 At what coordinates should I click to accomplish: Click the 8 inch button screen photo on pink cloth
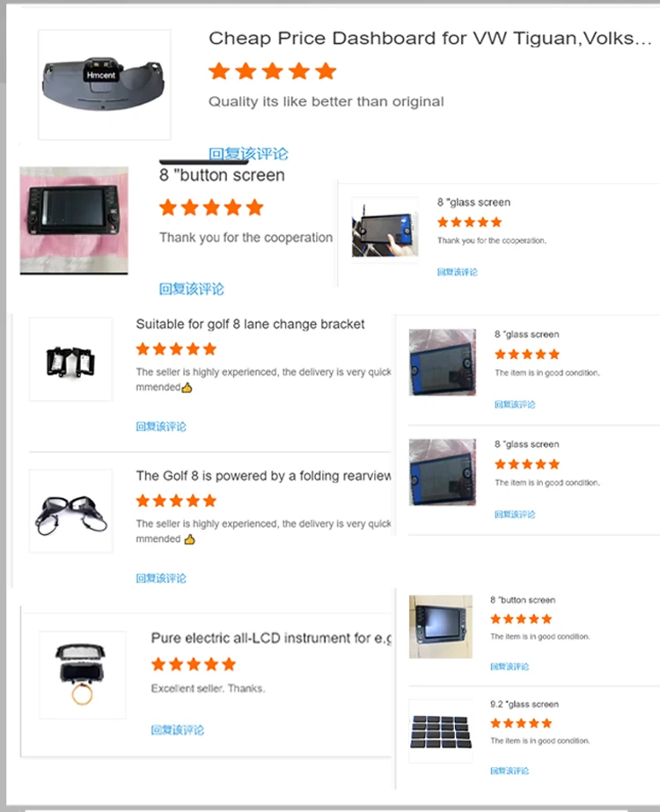[74, 220]
